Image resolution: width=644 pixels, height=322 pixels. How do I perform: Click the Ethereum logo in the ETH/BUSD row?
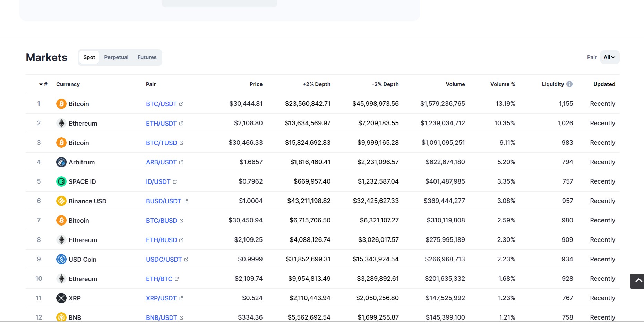tap(61, 240)
